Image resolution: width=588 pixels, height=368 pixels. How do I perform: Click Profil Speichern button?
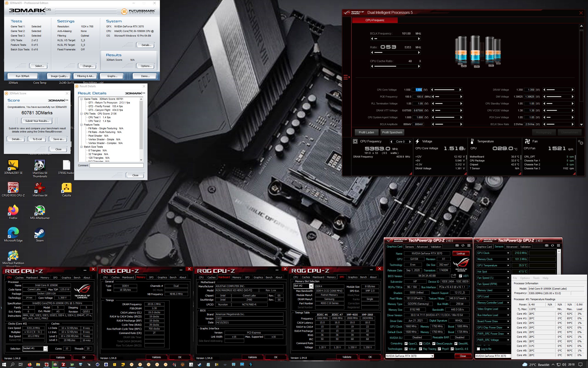click(392, 132)
